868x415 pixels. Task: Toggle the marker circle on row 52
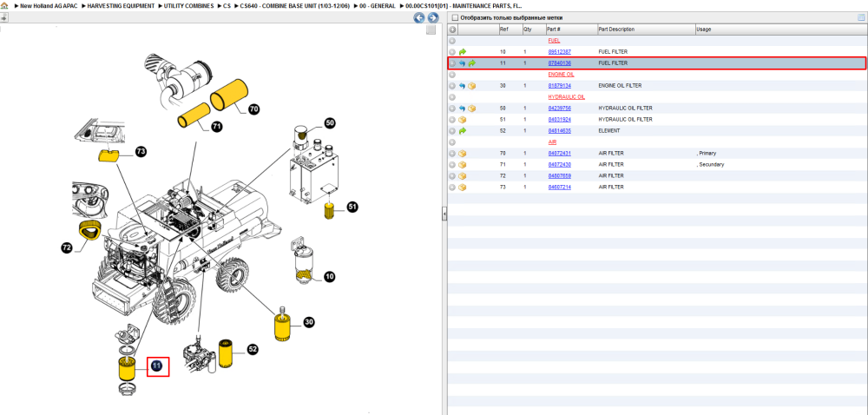tap(452, 131)
